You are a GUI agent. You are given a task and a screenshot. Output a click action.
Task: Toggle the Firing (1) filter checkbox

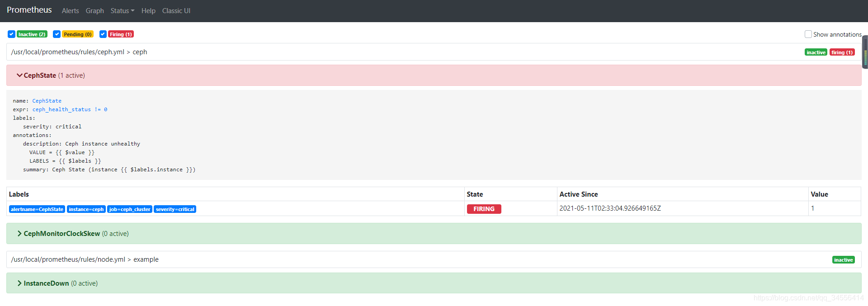tap(103, 34)
